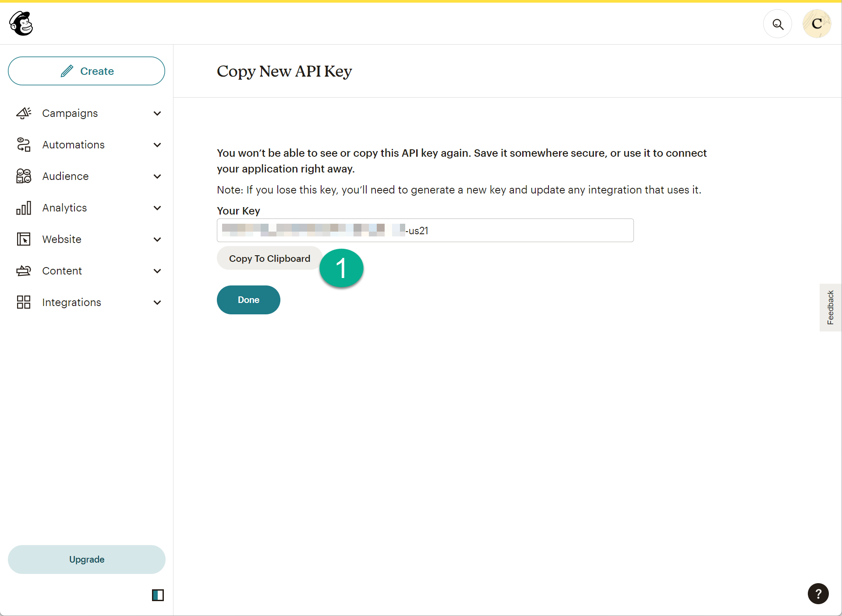
Task: Expand the Audience section chevron
Action: click(x=157, y=176)
